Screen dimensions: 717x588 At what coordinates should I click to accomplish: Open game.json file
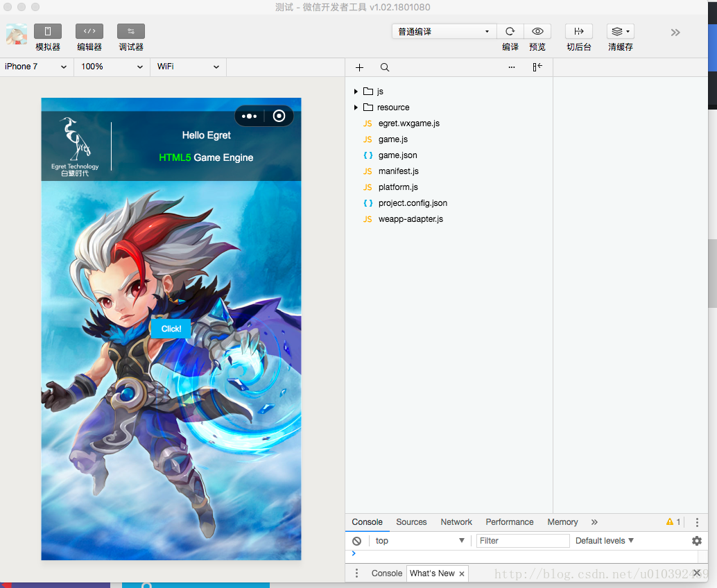(449, 155)
